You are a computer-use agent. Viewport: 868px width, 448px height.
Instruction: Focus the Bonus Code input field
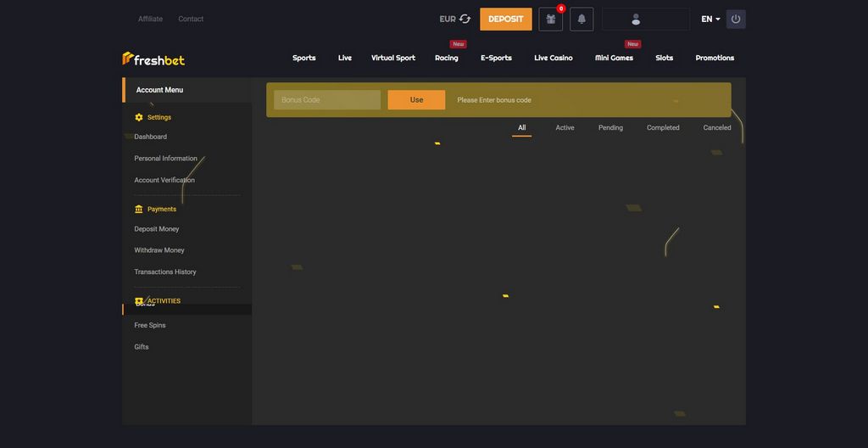coord(327,100)
